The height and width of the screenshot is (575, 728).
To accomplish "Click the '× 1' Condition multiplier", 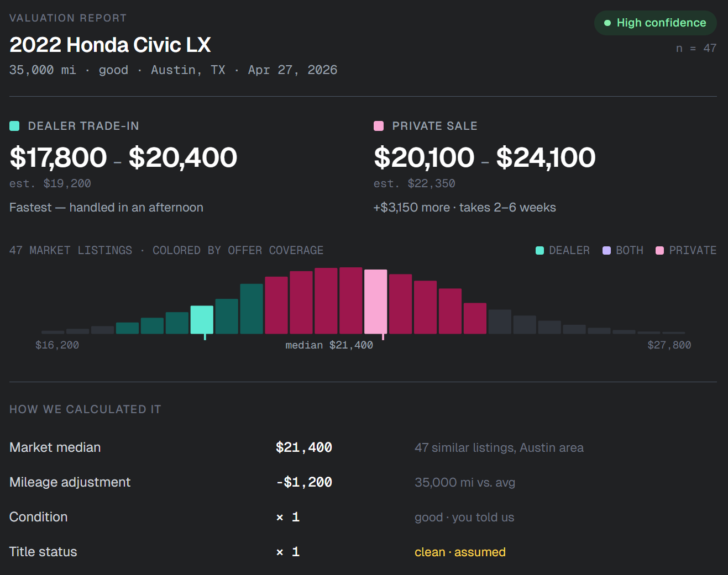I will click(288, 517).
